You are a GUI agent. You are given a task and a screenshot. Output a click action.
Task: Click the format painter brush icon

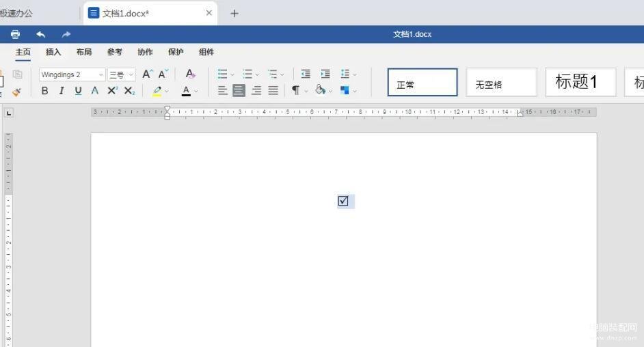pyautogui.click(x=16, y=92)
